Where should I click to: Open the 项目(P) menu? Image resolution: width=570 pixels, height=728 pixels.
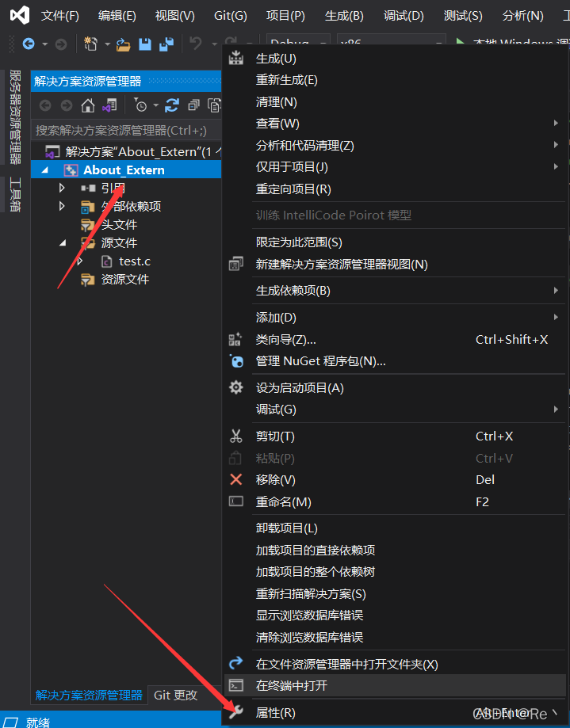(x=285, y=16)
